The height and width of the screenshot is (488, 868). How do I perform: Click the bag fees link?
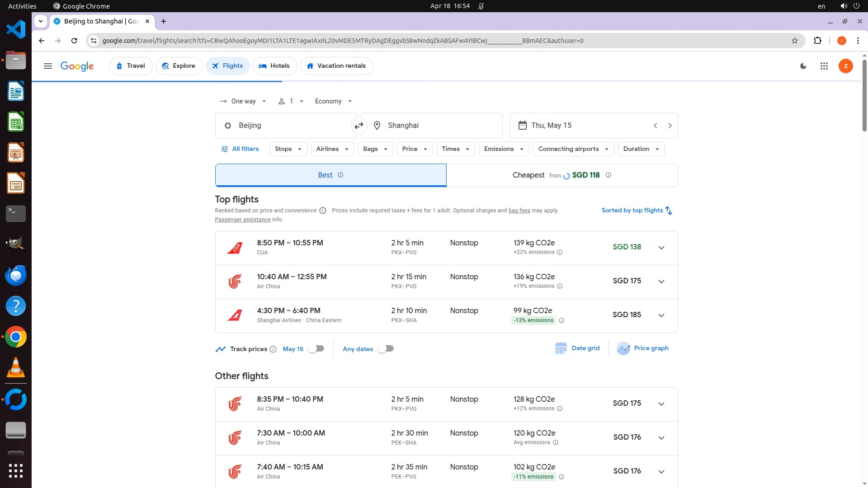(x=519, y=211)
